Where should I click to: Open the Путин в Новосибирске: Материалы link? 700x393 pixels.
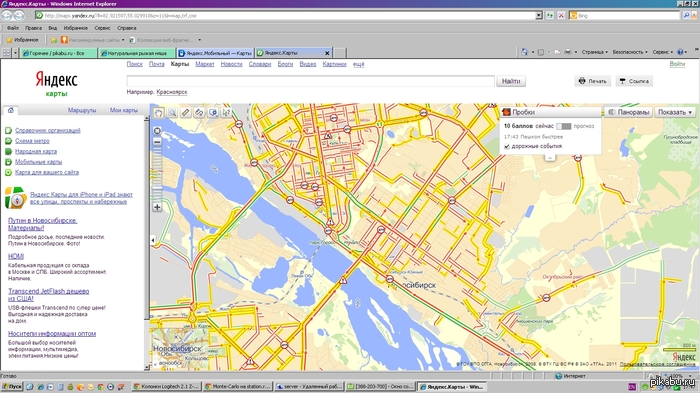[42, 224]
